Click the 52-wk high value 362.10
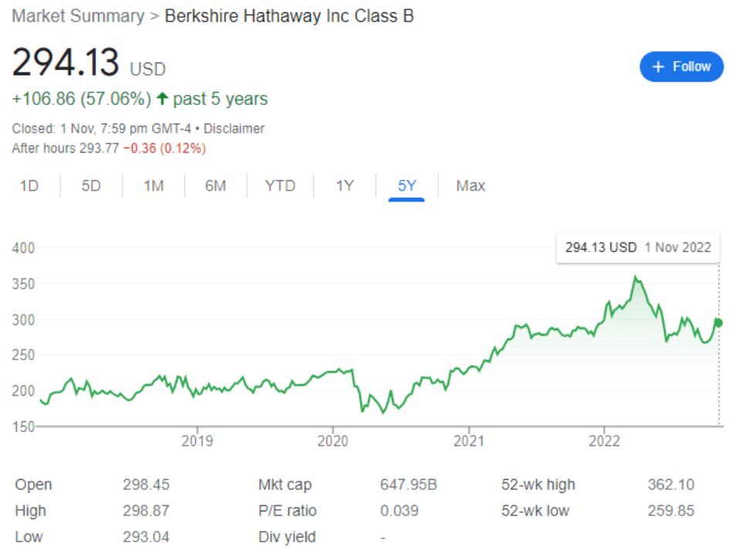Viewport: 737px width, 560px height. [671, 485]
